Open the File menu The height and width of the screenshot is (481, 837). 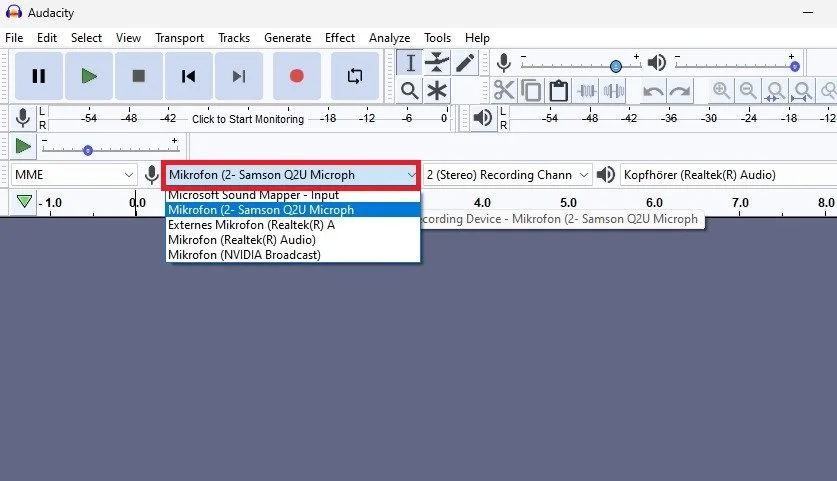tap(14, 38)
